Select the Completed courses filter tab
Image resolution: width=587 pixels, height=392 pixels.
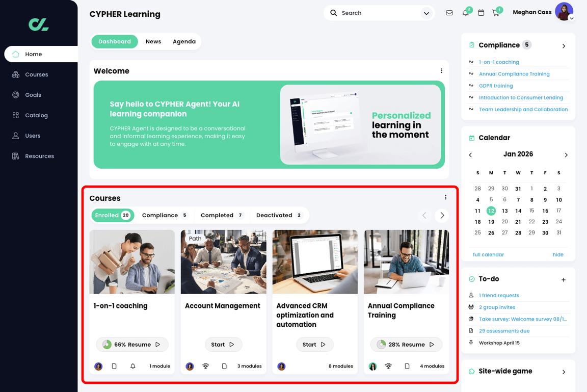221,215
